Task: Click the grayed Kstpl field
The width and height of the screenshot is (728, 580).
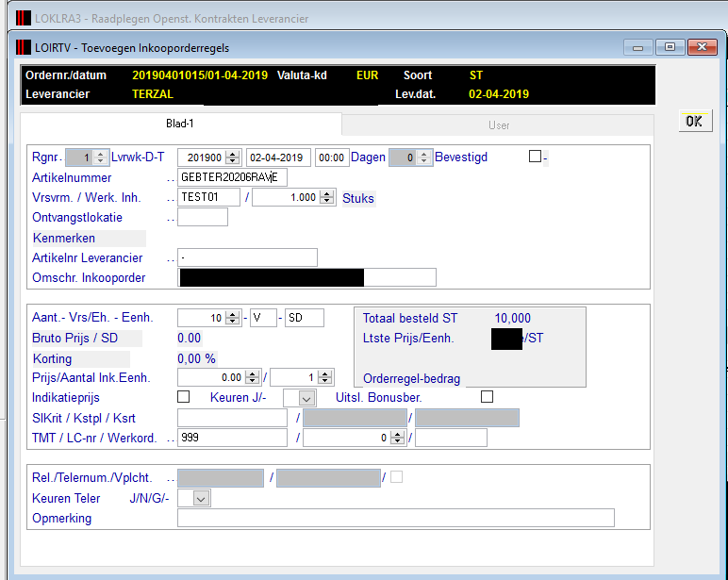Action: tap(355, 418)
